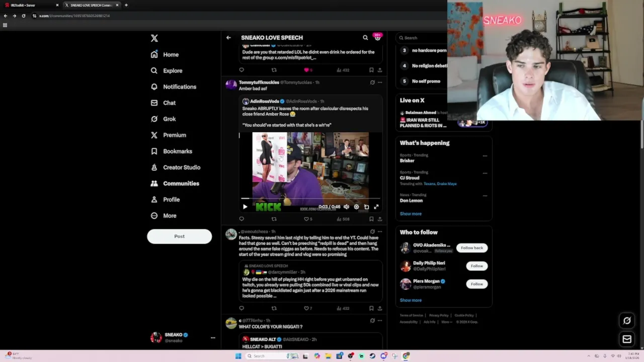Reply to the weoutcheea Steezy post
644x362 pixels.
[242, 308]
